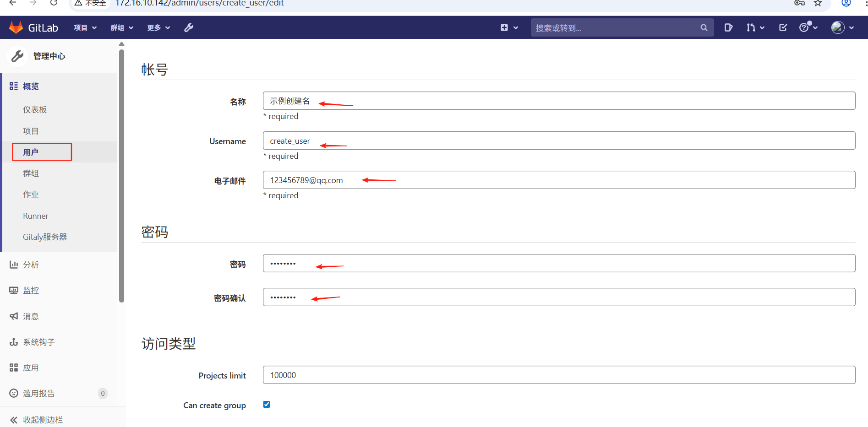Expand the 群组 dropdown in navbar
868x427 pixels.
pos(122,27)
